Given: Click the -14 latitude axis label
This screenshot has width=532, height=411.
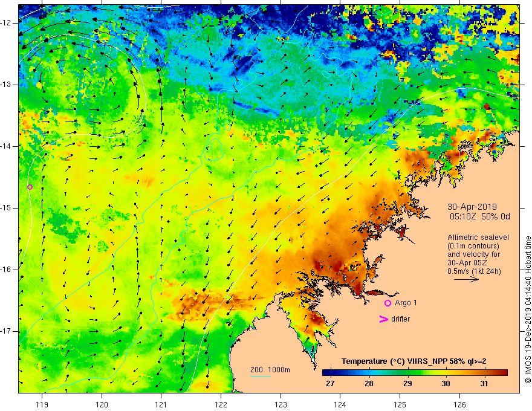Looking at the screenshot, I should click(x=7, y=146).
